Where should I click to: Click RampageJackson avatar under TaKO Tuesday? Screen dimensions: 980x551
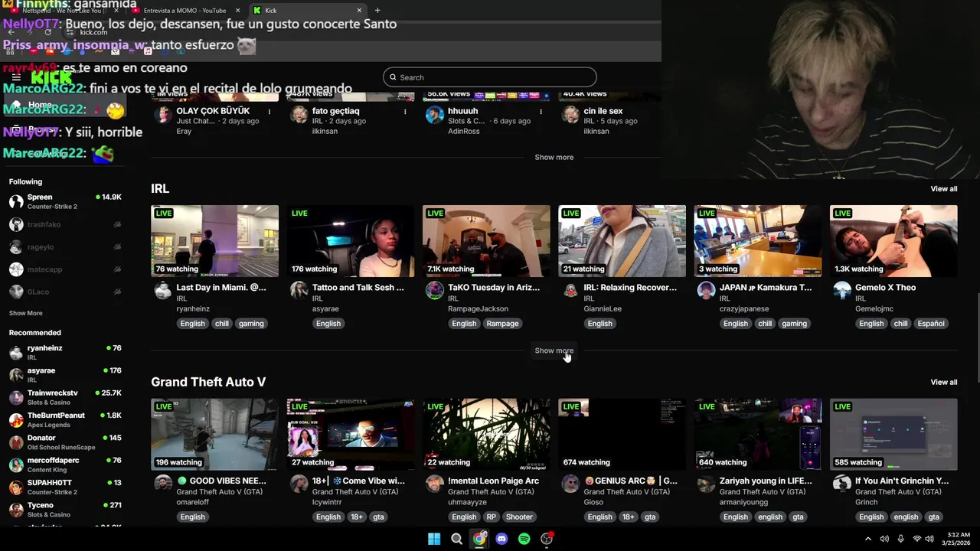[435, 291]
